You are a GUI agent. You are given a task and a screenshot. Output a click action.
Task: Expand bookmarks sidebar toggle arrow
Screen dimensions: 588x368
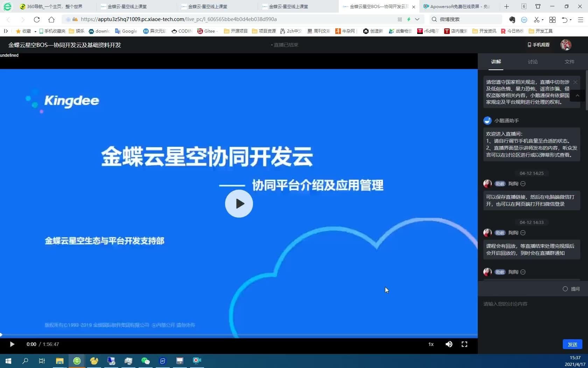[6, 31]
